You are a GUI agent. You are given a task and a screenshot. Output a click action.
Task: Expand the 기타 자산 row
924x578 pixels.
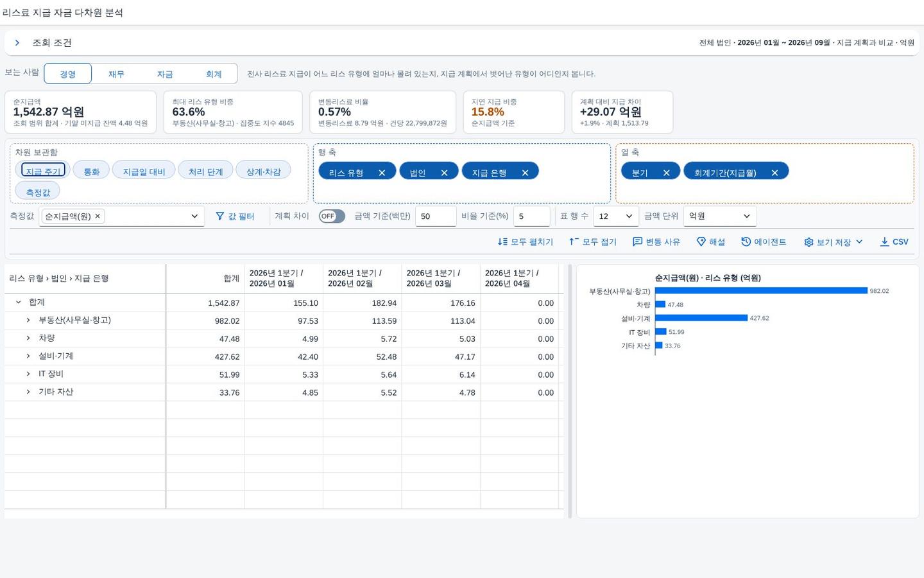28,392
